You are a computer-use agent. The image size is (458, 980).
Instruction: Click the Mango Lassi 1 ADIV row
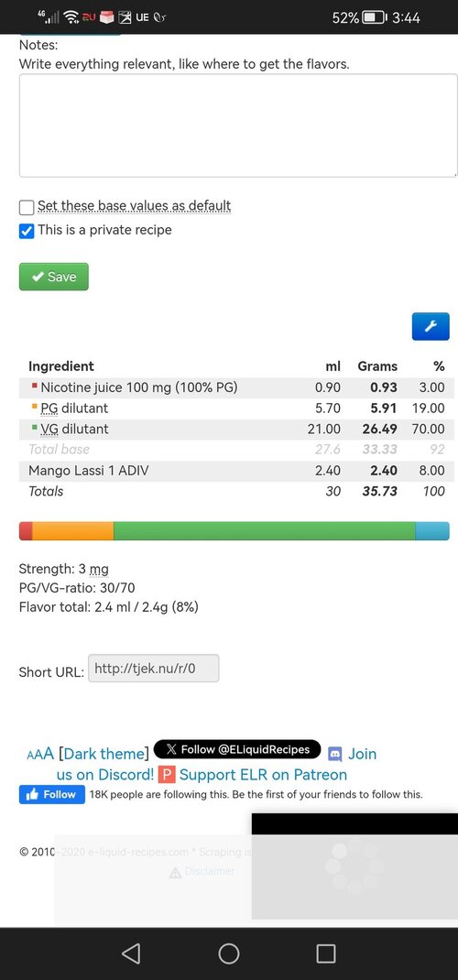(x=237, y=471)
